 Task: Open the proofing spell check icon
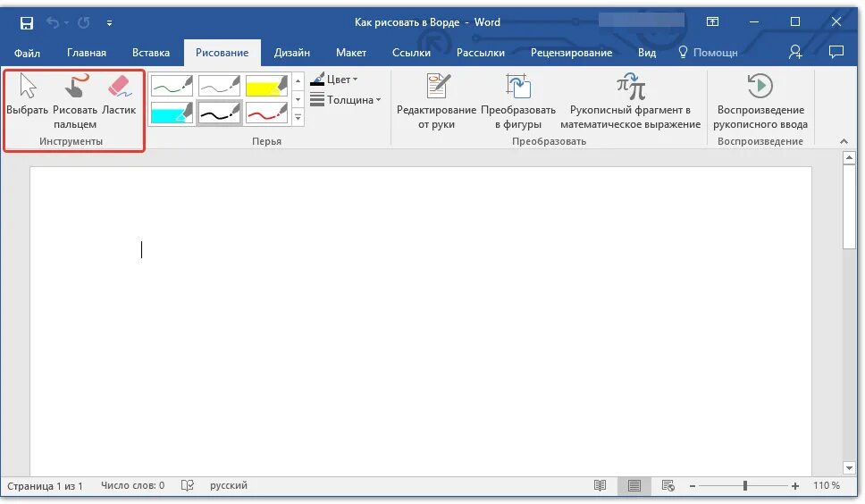188,486
